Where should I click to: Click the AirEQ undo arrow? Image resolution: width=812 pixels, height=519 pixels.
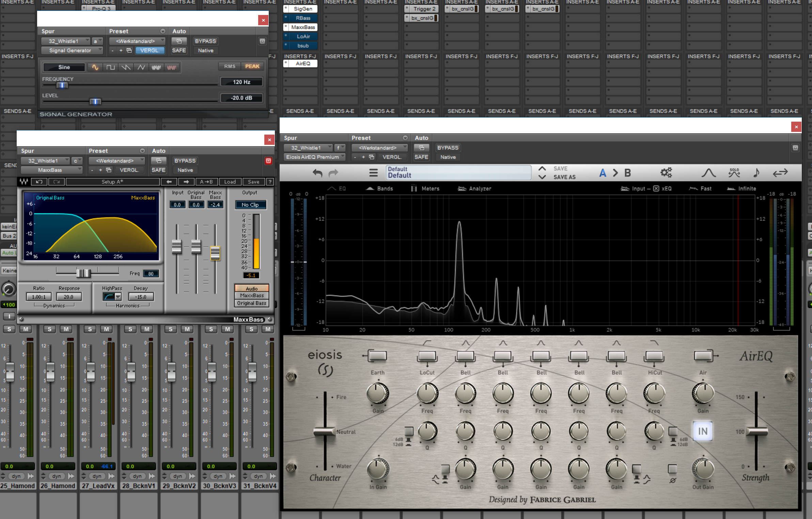coord(317,173)
